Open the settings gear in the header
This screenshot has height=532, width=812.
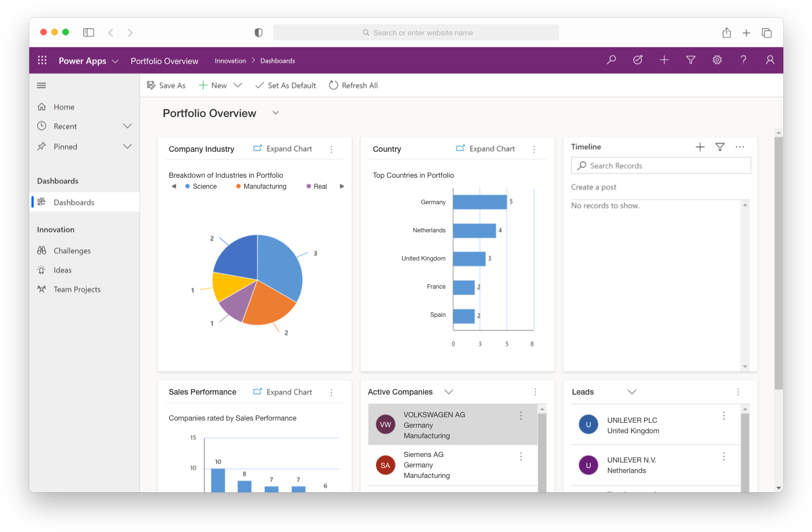(x=717, y=60)
